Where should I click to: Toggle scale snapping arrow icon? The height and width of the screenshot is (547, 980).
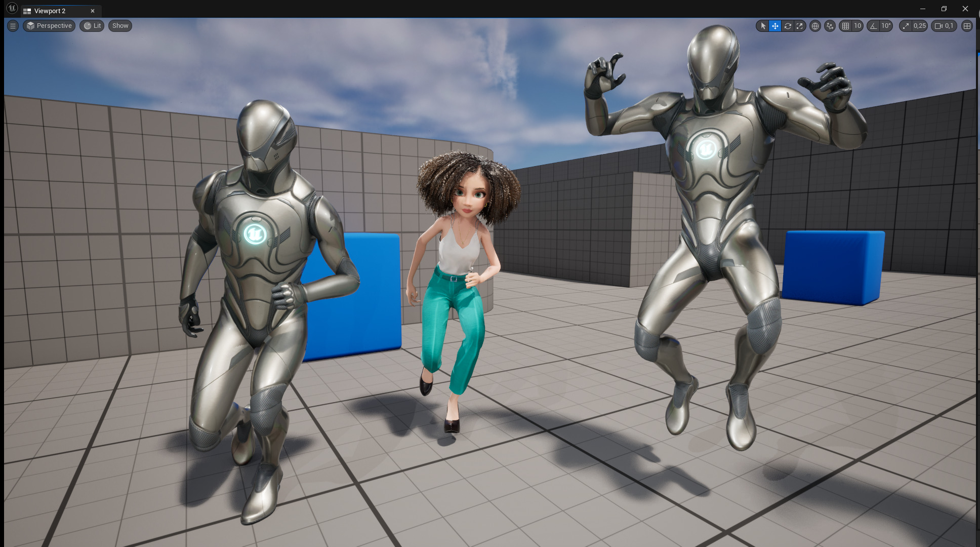click(x=906, y=26)
